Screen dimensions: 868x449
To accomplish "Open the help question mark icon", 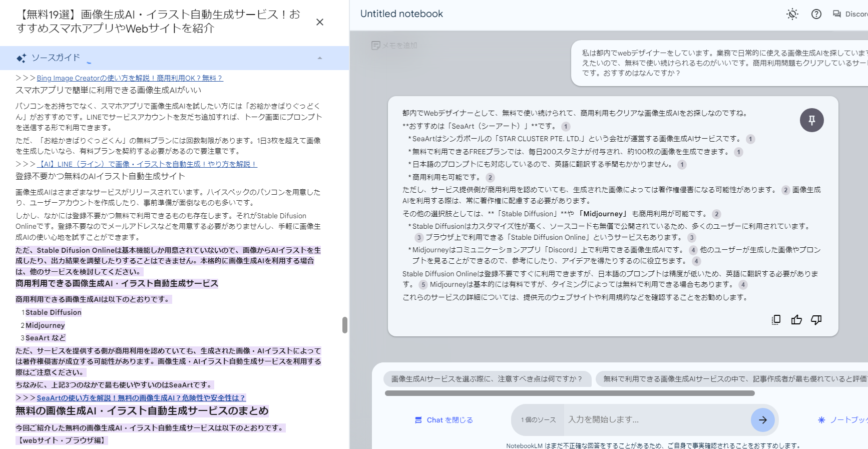I will pyautogui.click(x=816, y=14).
